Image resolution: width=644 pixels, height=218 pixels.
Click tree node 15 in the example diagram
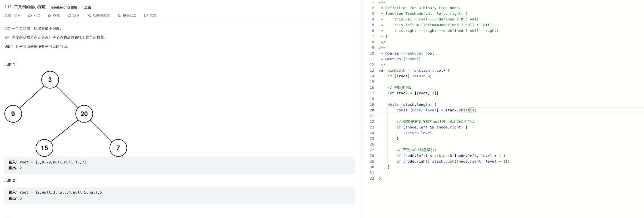[44, 148]
